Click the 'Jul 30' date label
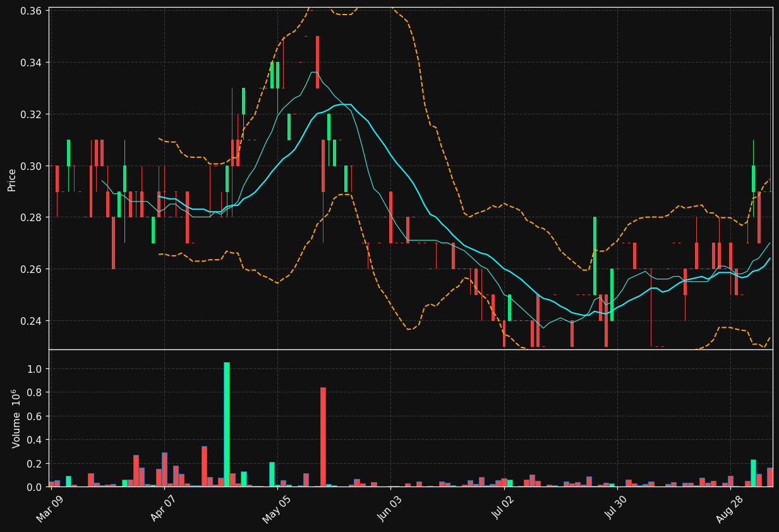This screenshot has width=779, height=532. pyautogui.click(x=617, y=508)
